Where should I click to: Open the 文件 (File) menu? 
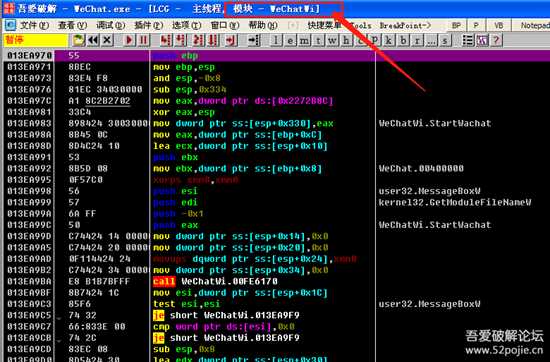[x=34, y=26]
